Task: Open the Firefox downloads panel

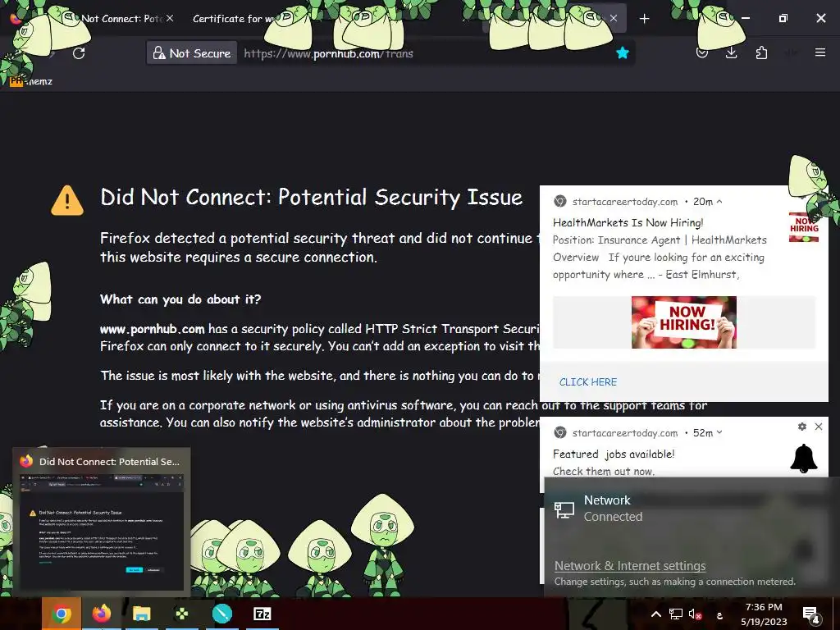Action: point(731,53)
